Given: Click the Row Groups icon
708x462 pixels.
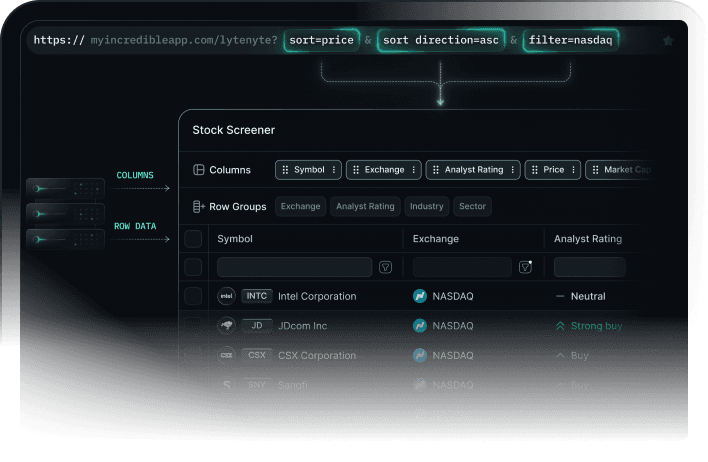Looking at the screenshot, I should click(x=199, y=206).
